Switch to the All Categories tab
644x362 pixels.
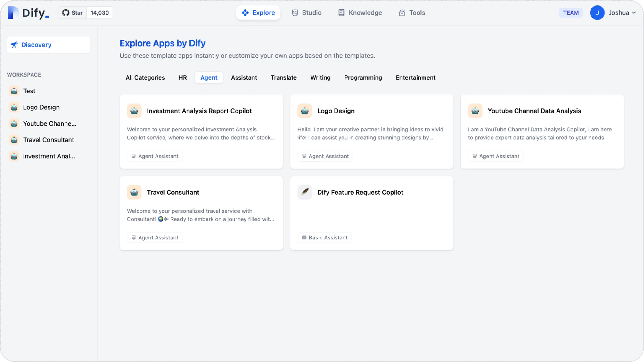click(145, 77)
